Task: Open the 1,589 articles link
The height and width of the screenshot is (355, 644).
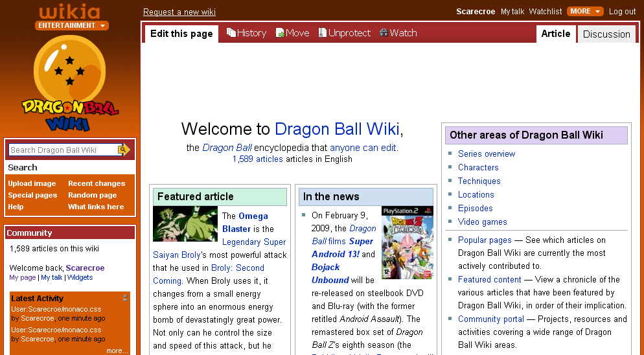Action: coord(257,159)
